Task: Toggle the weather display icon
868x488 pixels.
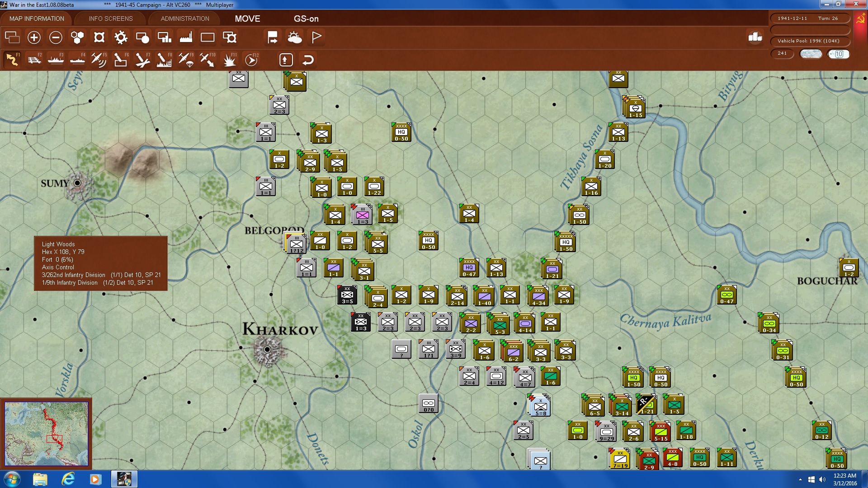Action: coord(294,38)
